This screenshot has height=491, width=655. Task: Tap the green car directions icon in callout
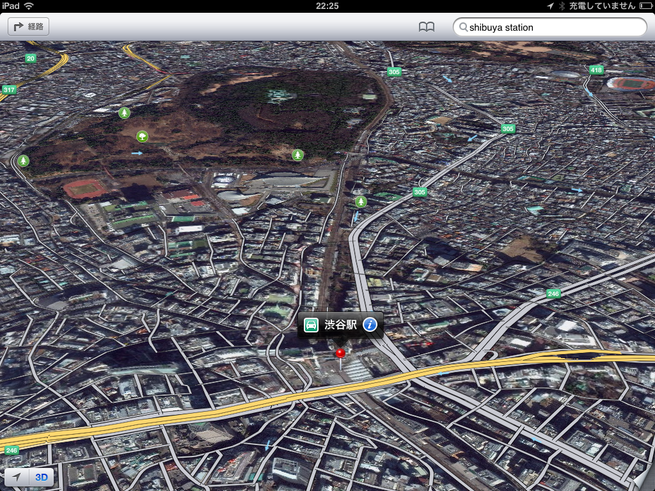point(311,325)
